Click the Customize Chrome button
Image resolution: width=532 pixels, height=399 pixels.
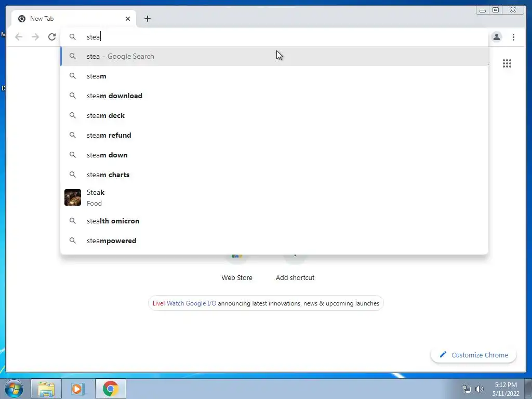474,355
